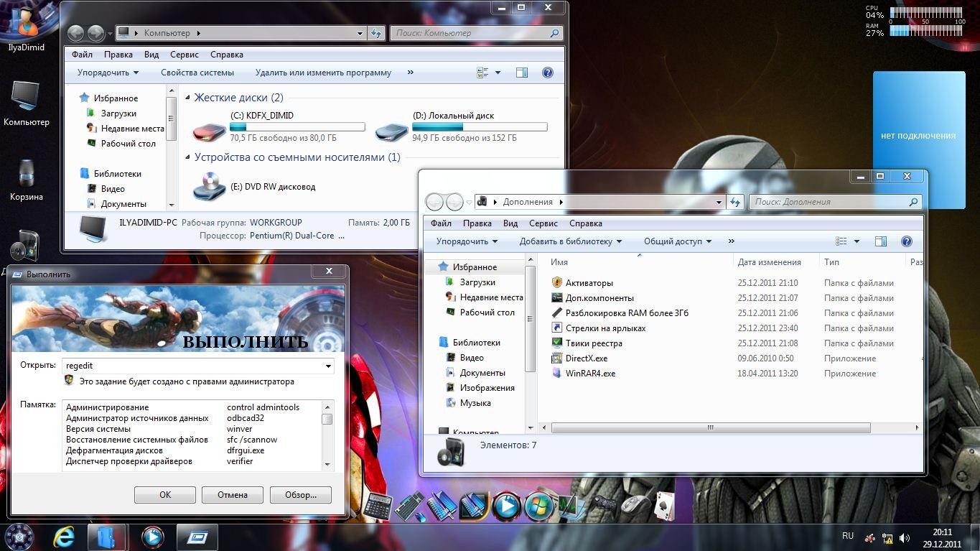This screenshot has height=551, width=980.
Task: Open the network tray icon
Action: tap(887, 537)
